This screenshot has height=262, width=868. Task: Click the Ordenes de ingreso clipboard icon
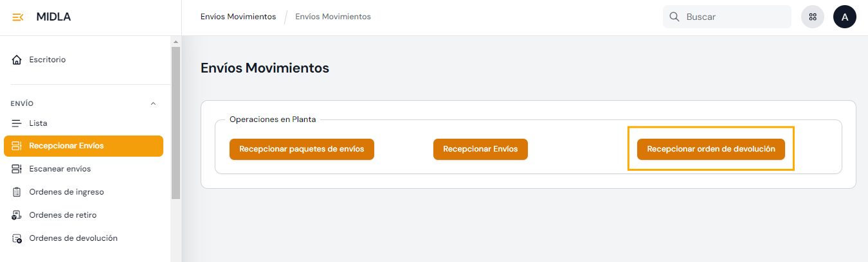tap(17, 192)
